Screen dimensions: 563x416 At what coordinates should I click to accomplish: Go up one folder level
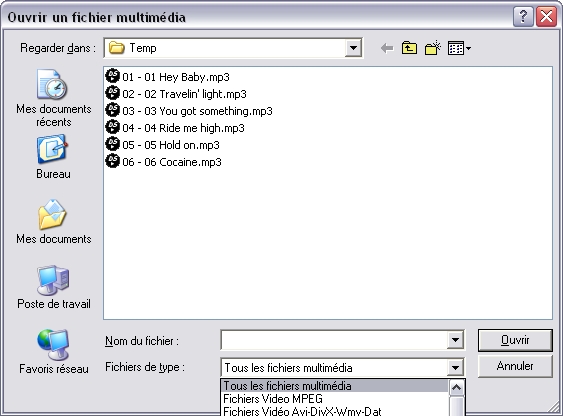coord(409,48)
